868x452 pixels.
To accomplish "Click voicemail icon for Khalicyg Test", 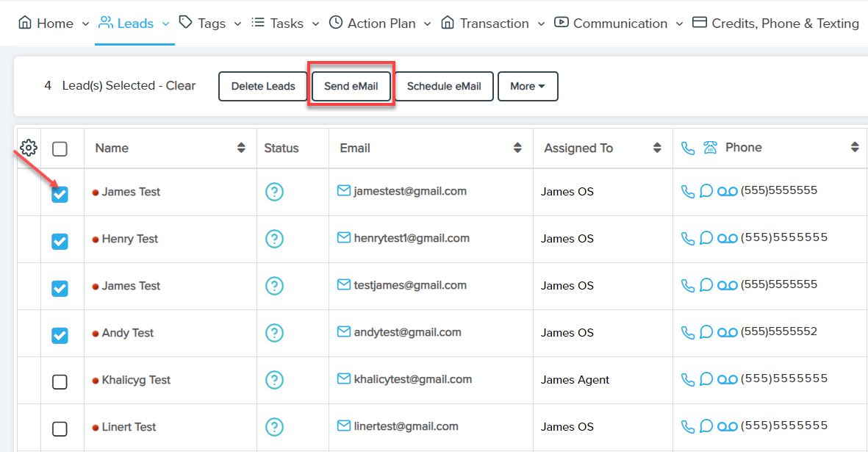I will (727, 379).
